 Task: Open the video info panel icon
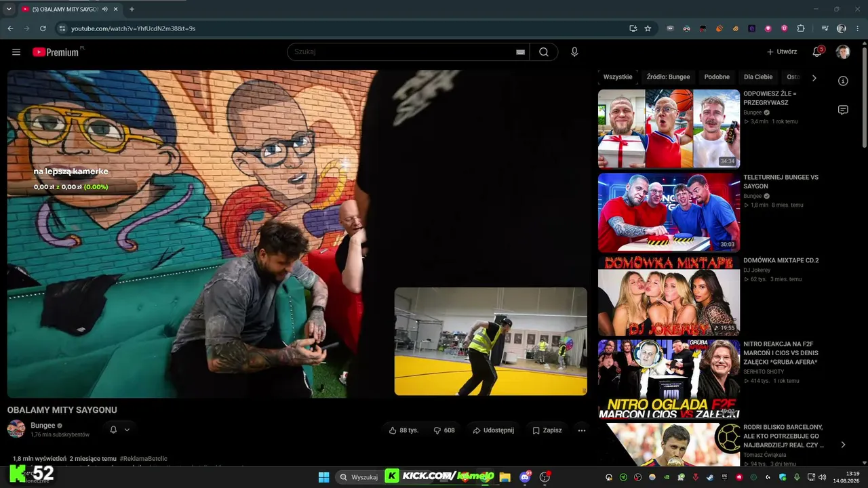point(843,81)
